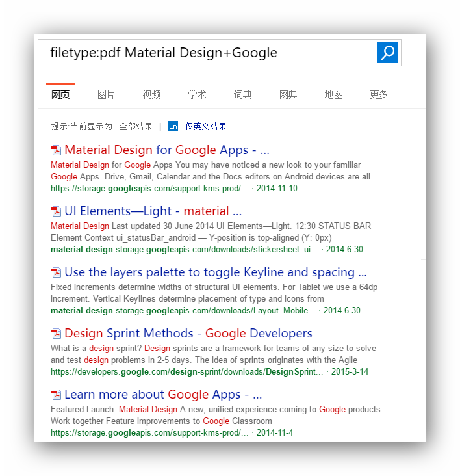Screen dimensions: 460x476
Task: Click the 2015-3-14 date text
Action: tap(350, 371)
